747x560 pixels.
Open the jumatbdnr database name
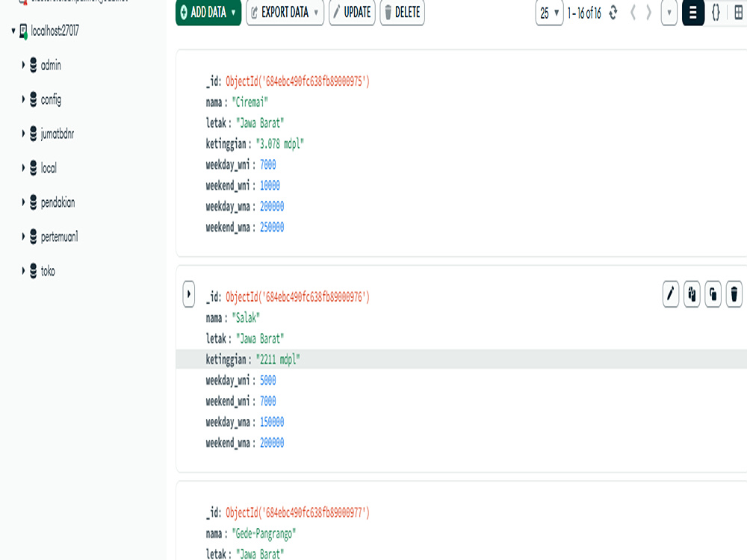coord(58,134)
